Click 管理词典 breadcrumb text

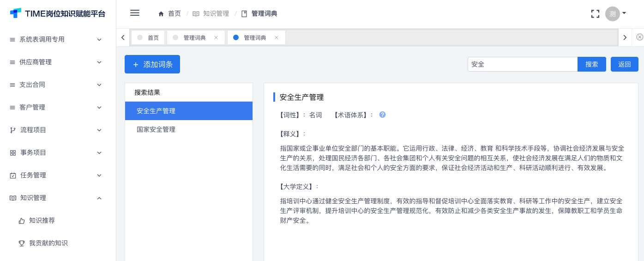tap(265, 14)
